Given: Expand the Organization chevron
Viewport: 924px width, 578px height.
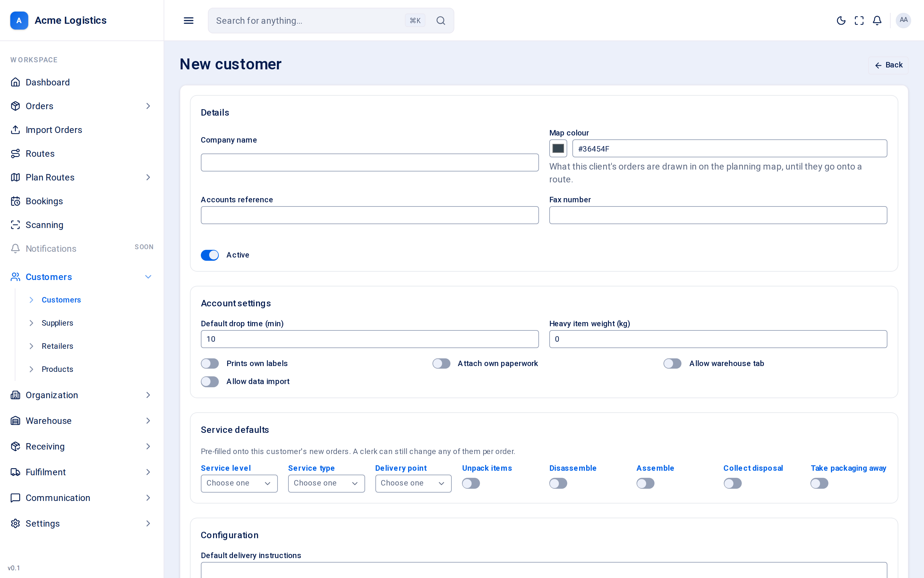Looking at the screenshot, I should coord(148,395).
